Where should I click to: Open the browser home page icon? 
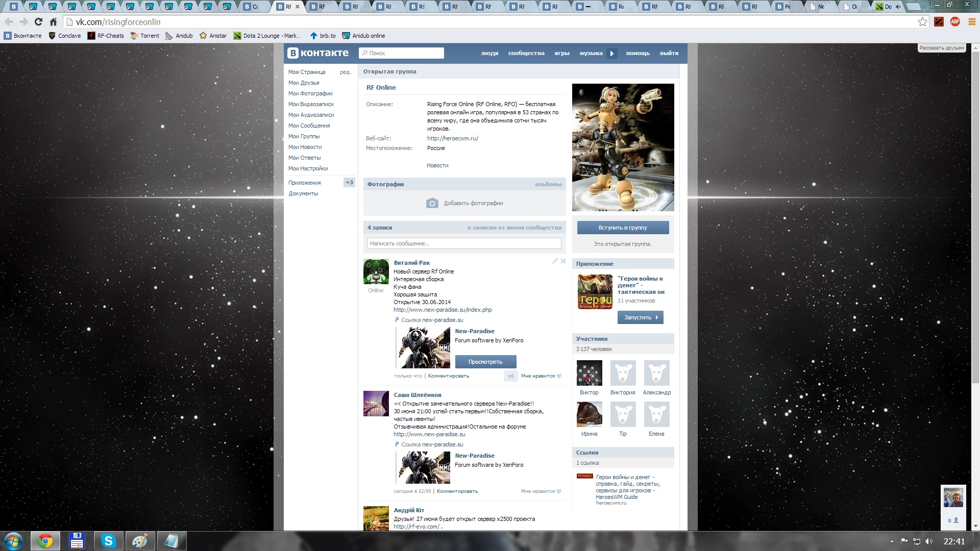point(53,22)
